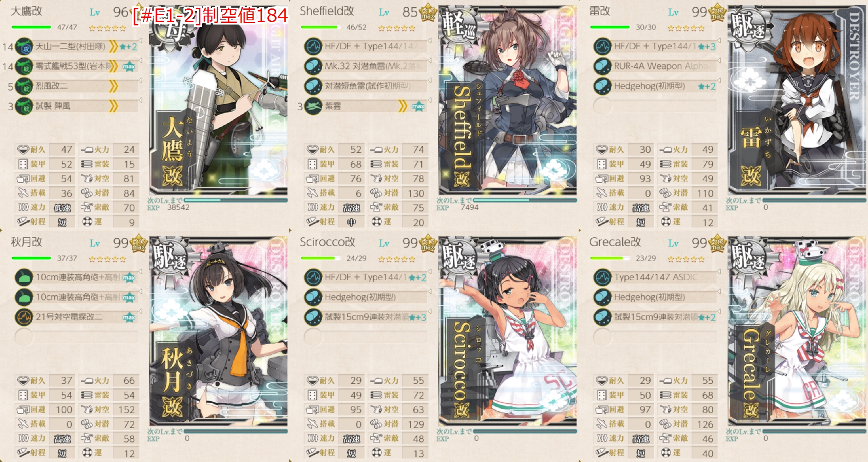Lock 天山一二型(村田隊) with its slot arrow
868x462 pixels.
(140, 41)
